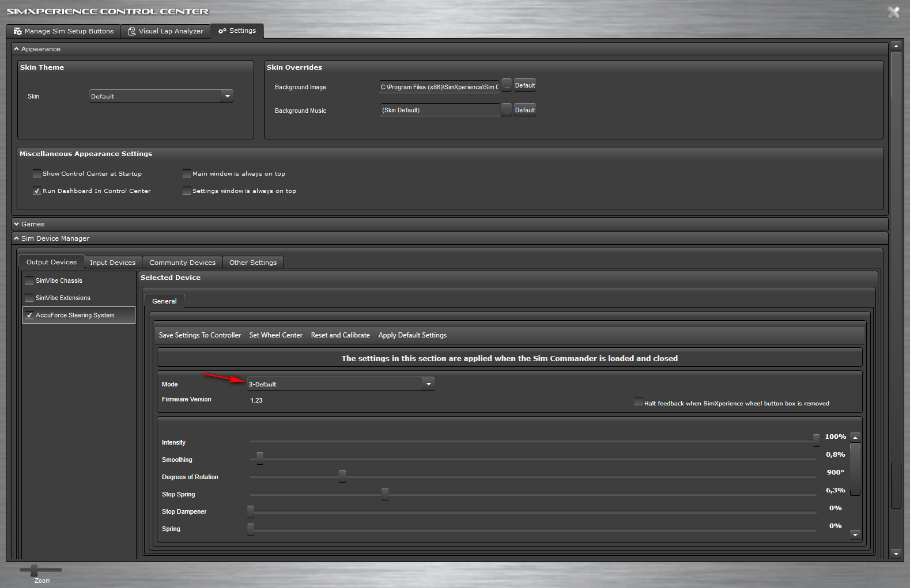Uncheck Run Dashboard In Control Center
Screen dimensions: 910x588
point(37,191)
